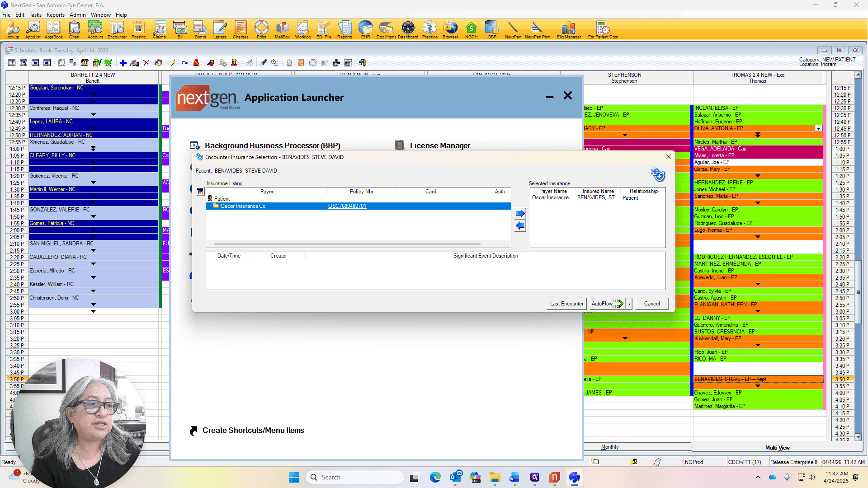Click the Windows taskbar Search box
The width and height of the screenshot is (868, 488).
click(354, 477)
